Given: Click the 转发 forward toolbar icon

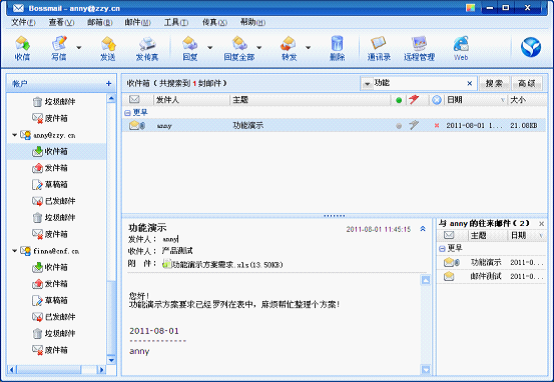Looking at the screenshot, I should 289,48.
